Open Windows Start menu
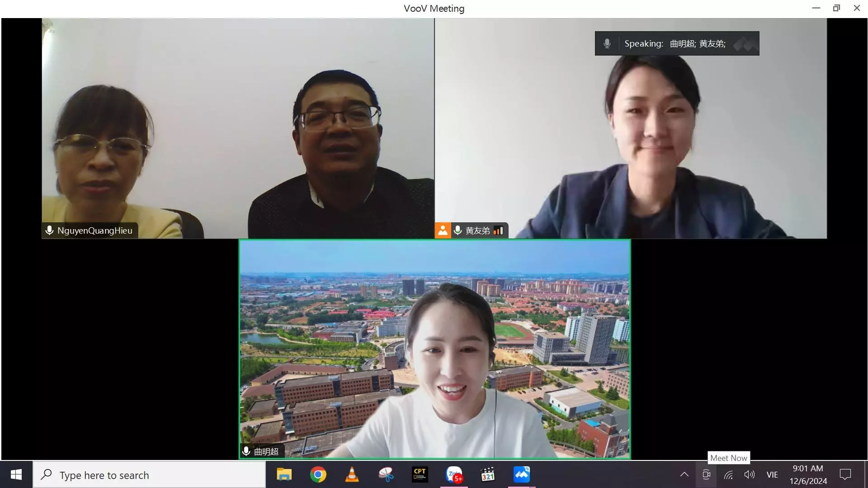 [16, 474]
